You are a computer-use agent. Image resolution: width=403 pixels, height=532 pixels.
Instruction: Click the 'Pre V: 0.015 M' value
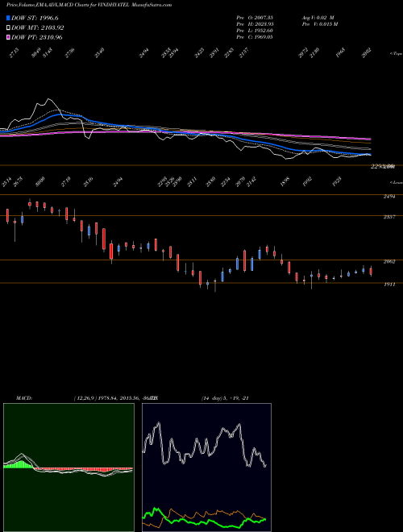click(x=320, y=24)
